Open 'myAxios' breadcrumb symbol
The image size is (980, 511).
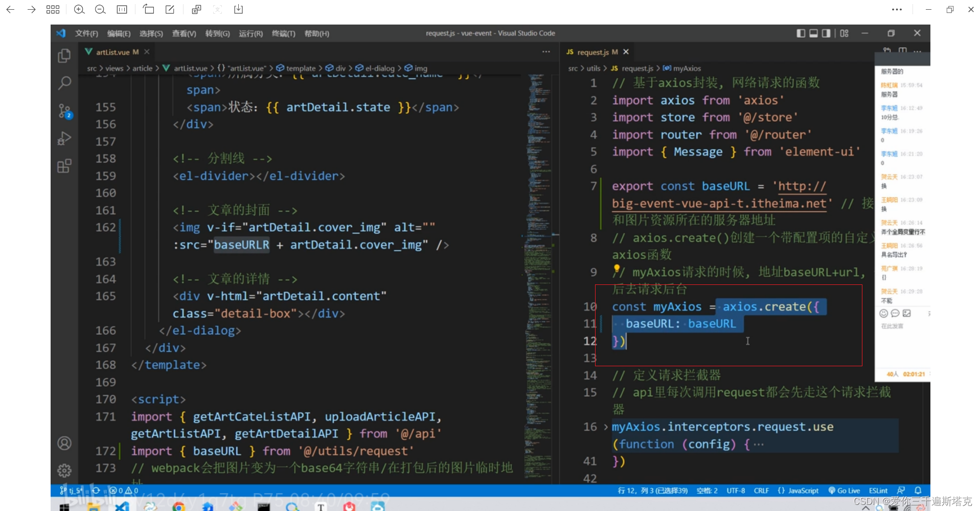pyautogui.click(x=682, y=68)
